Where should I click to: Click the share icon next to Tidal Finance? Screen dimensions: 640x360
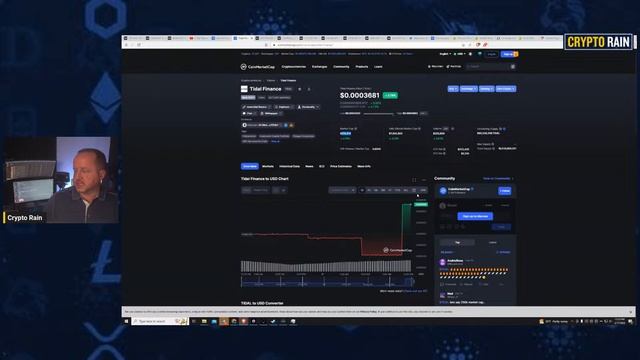click(x=309, y=89)
